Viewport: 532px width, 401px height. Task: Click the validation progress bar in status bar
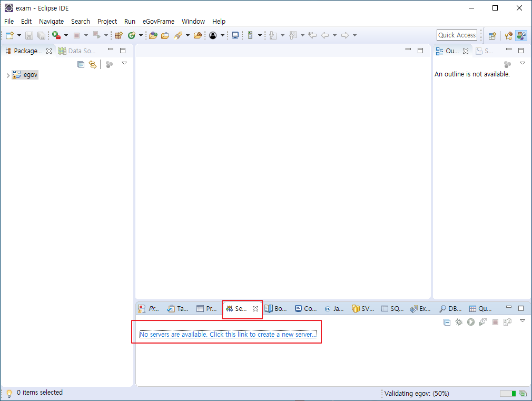(x=508, y=394)
